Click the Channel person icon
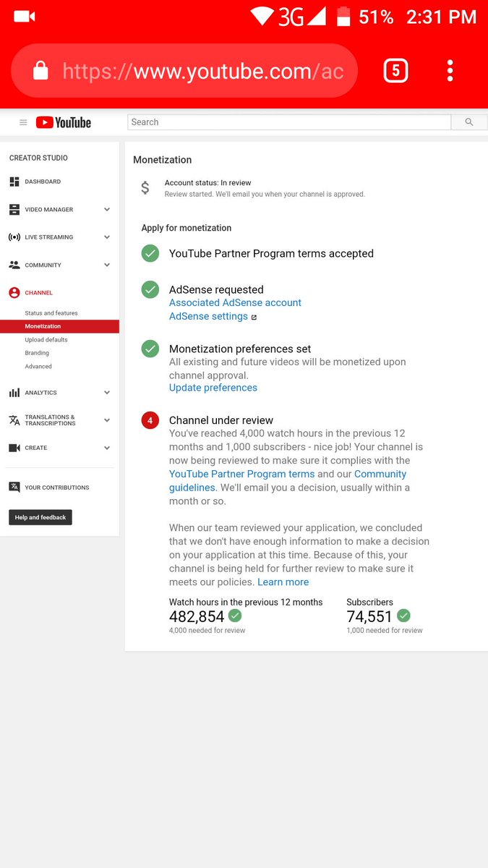Screen dimensions: 488x868 [14, 293]
